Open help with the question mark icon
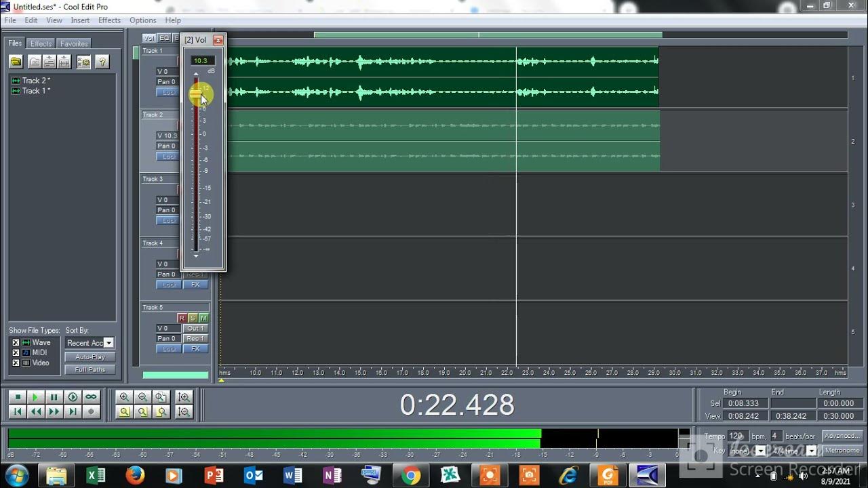 (102, 62)
